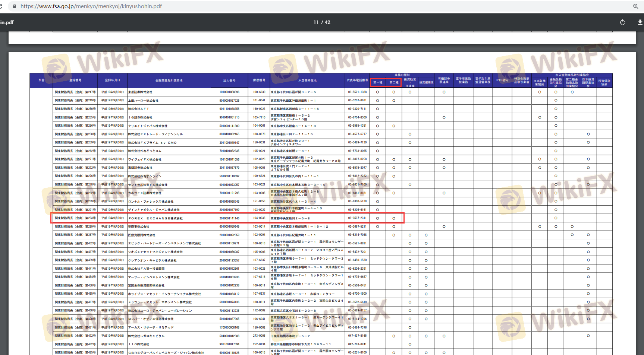Click the PDF file name in the toolbar

point(7,22)
